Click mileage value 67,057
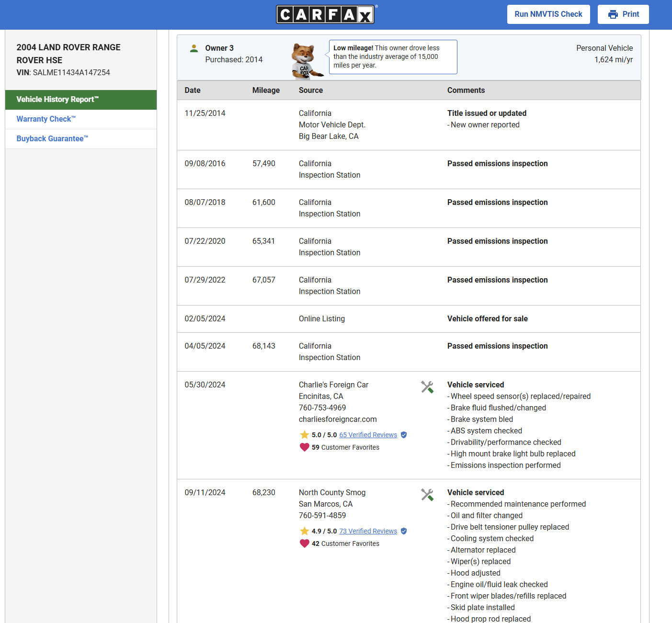The image size is (672, 623). (264, 280)
